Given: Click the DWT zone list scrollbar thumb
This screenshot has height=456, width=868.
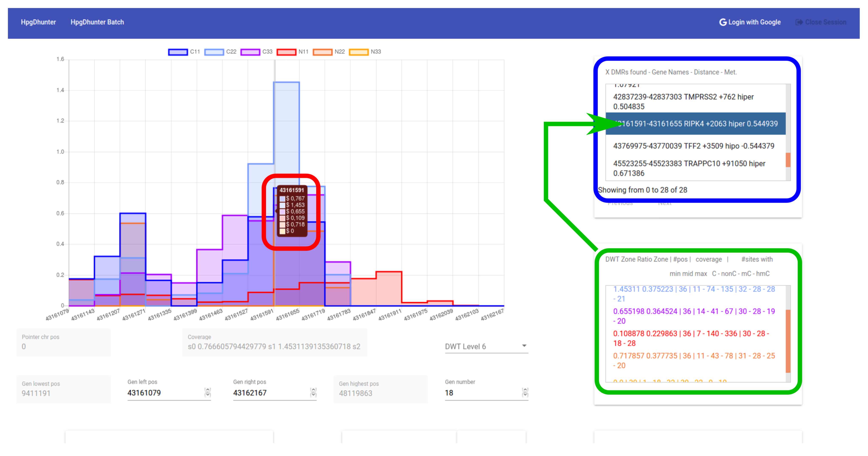Looking at the screenshot, I should (x=788, y=341).
